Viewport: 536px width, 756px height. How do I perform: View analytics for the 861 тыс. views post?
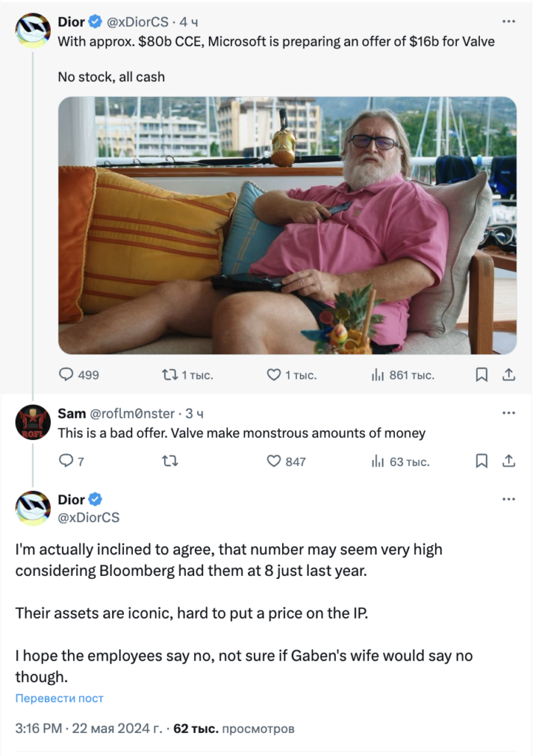coord(378,375)
